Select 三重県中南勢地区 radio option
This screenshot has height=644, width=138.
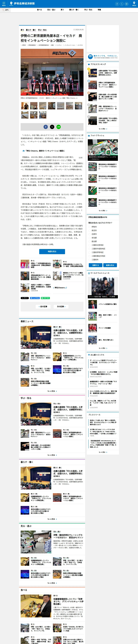point(89,249)
